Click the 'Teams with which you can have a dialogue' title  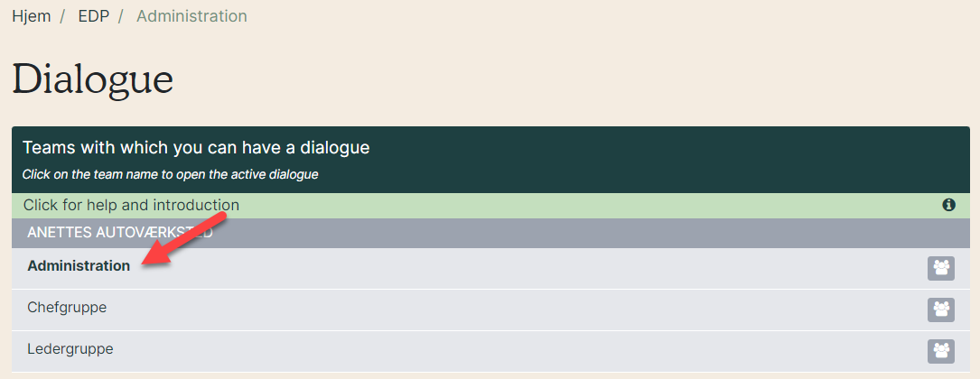(x=196, y=148)
